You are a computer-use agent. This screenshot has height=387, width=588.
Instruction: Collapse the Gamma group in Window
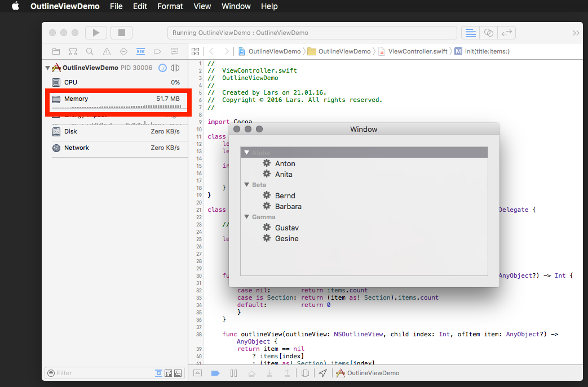coord(247,217)
